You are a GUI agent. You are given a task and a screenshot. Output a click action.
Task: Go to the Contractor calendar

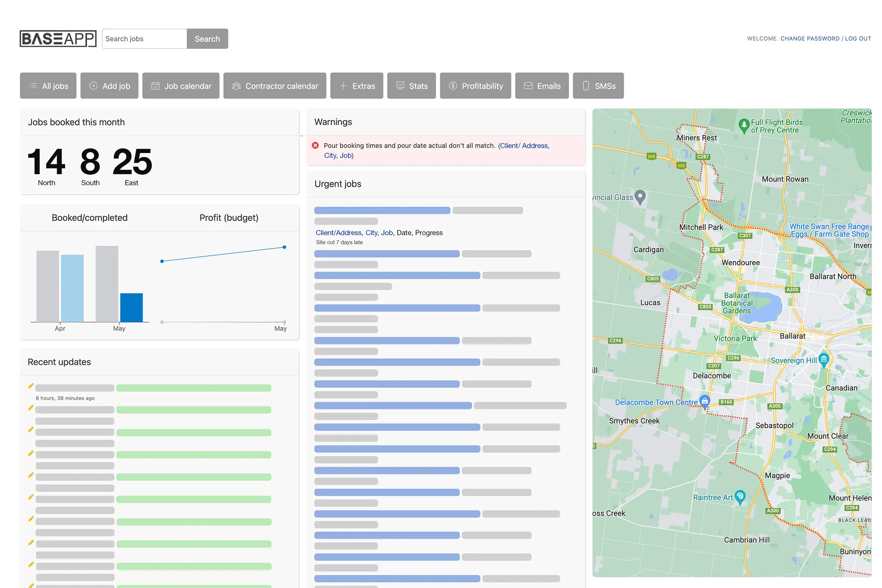[x=274, y=86]
